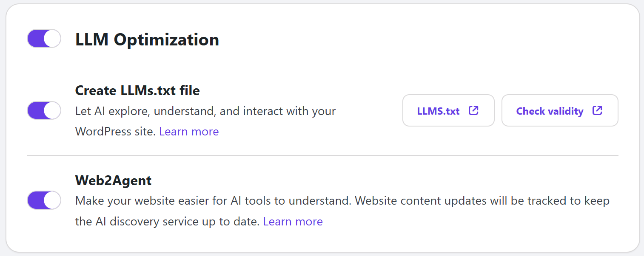Click the white knob of Web2Agent switch
The width and height of the screenshot is (644, 256).
point(52,200)
